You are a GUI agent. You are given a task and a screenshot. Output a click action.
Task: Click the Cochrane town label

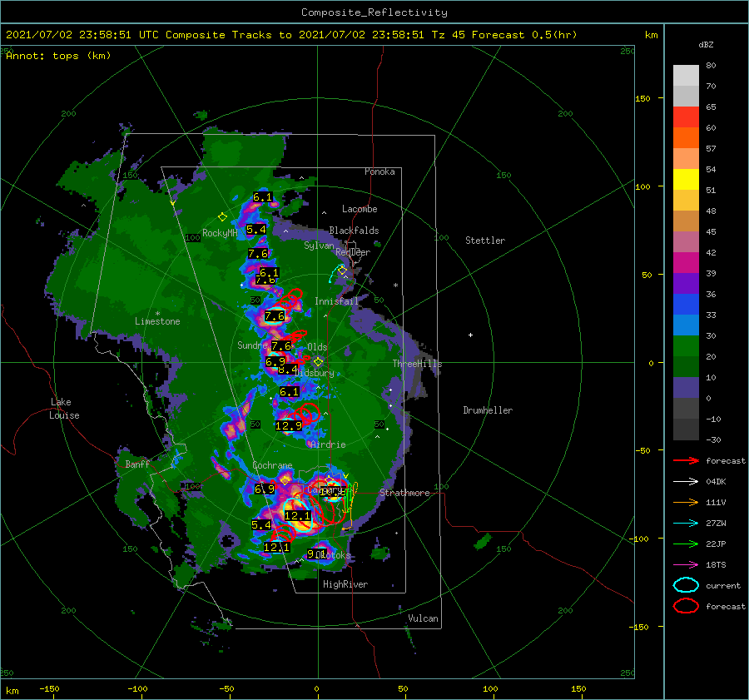click(272, 465)
